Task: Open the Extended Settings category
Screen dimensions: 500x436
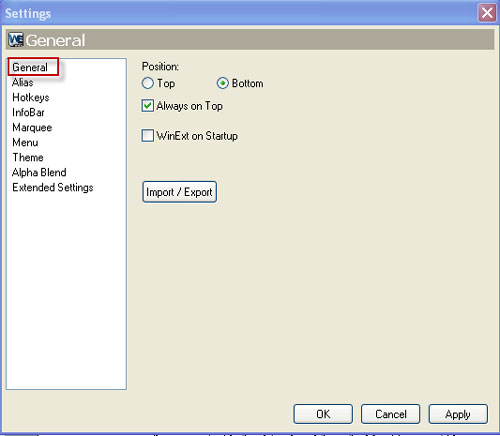Action: point(53,187)
